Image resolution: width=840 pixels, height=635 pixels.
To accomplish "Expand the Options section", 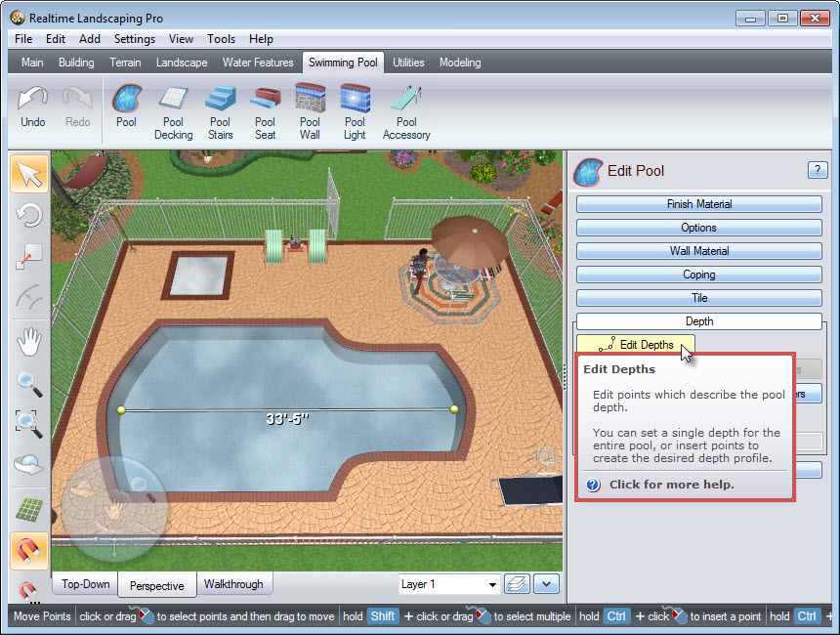I will point(699,228).
